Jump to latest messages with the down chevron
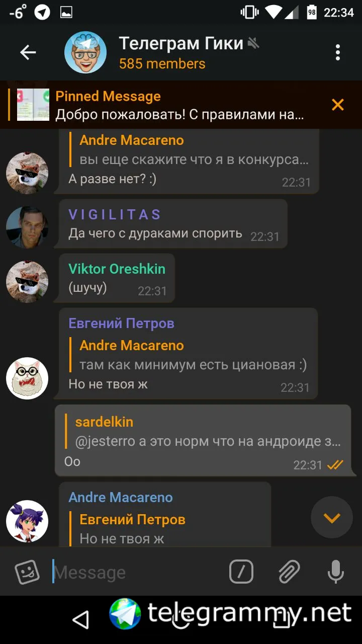362x644 pixels. [x=332, y=518]
